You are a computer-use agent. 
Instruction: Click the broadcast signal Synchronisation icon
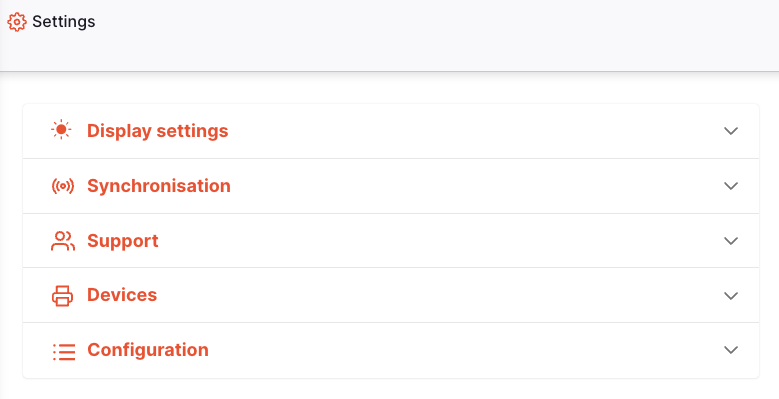pos(63,186)
